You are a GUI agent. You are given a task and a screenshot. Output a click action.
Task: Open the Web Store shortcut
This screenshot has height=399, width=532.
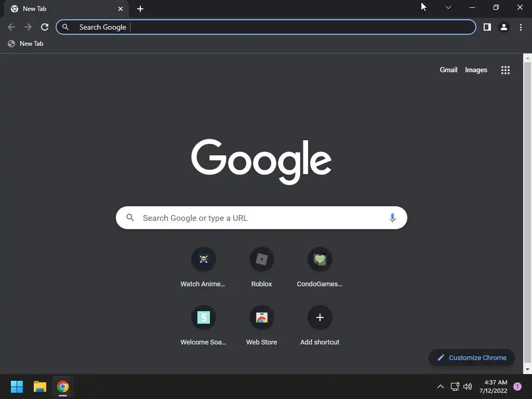click(262, 326)
